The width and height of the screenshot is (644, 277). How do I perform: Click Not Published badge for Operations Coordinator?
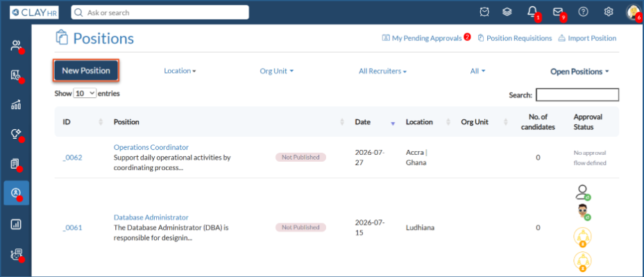[300, 157]
